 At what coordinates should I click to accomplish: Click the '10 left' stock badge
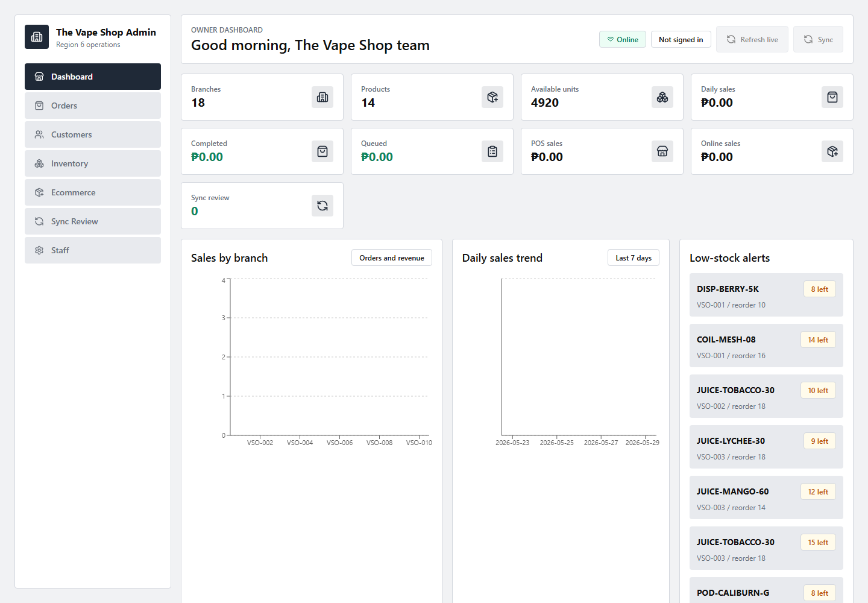tap(818, 390)
